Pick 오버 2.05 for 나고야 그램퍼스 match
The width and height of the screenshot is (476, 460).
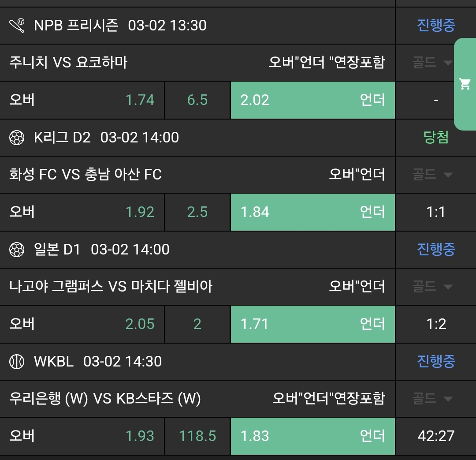[x=82, y=324]
